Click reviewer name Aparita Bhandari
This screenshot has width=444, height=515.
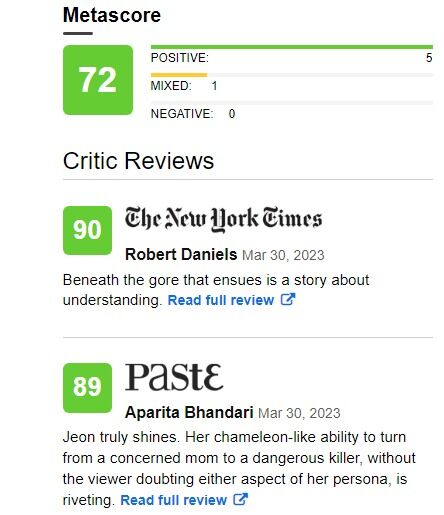point(189,412)
